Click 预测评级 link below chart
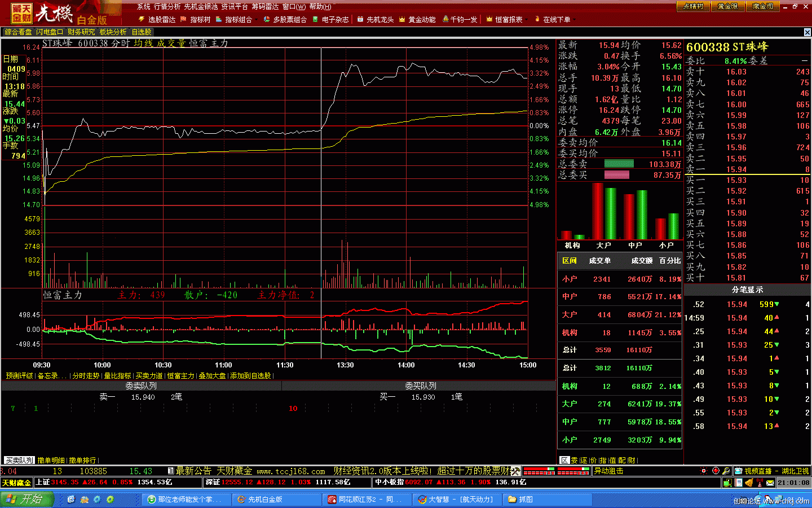Screen dimensions: 812x508 coord(19,376)
